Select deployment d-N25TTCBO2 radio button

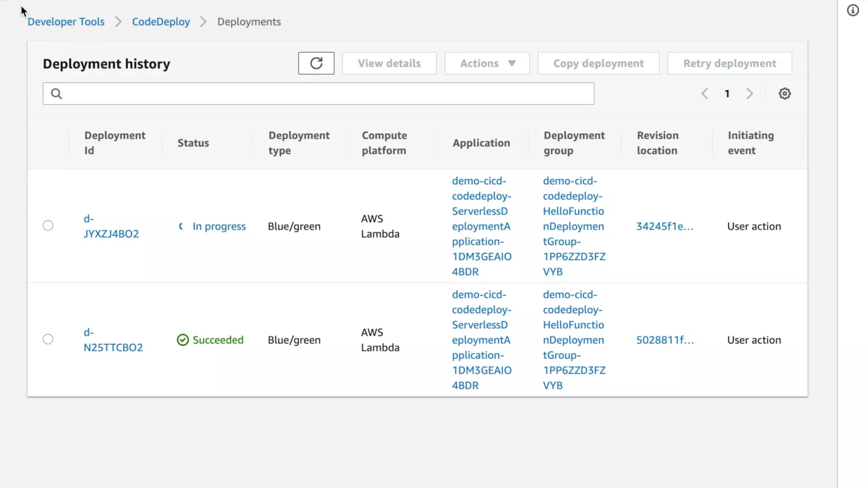[x=48, y=339]
